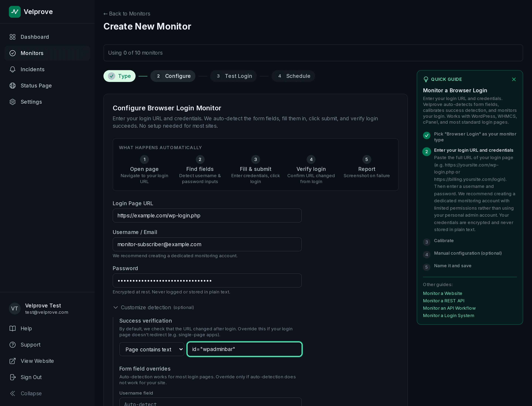The width and height of the screenshot is (532, 406).
Task: Open Dashboard from the sidebar icon
Action: coord(13,37)
